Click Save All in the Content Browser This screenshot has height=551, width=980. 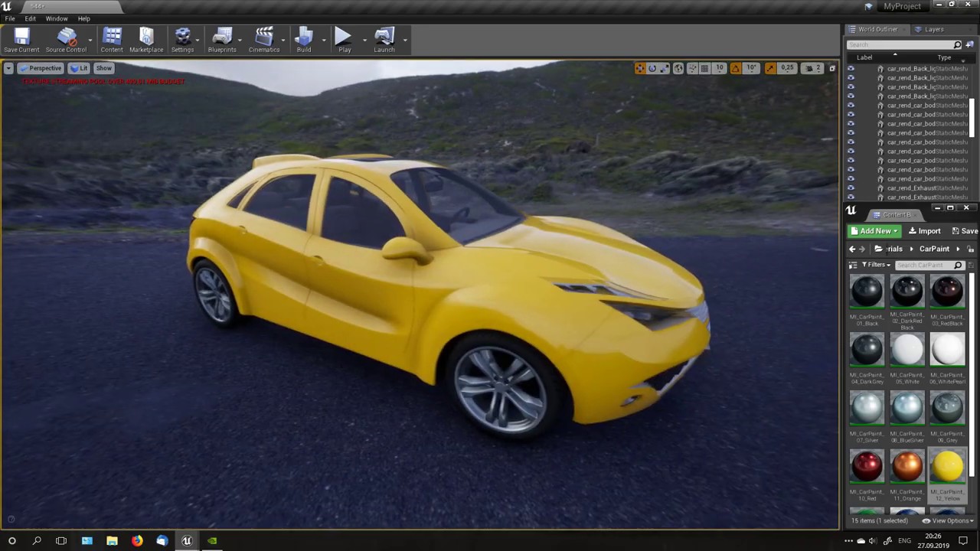tap(965, 231)
